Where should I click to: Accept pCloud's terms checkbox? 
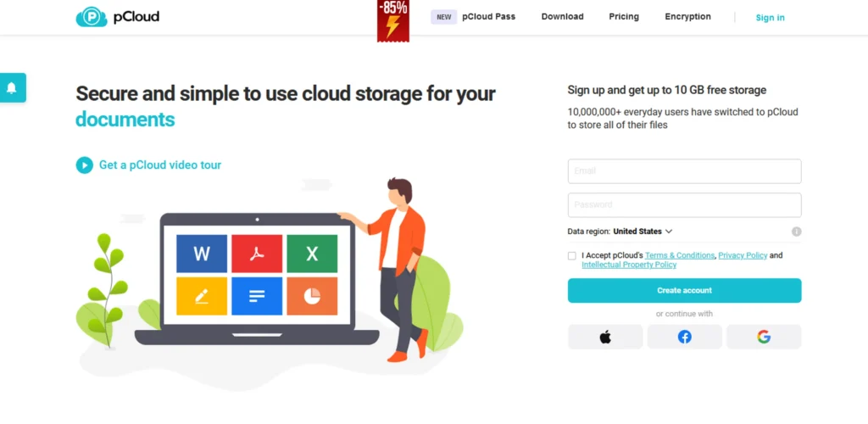(572, 256)
